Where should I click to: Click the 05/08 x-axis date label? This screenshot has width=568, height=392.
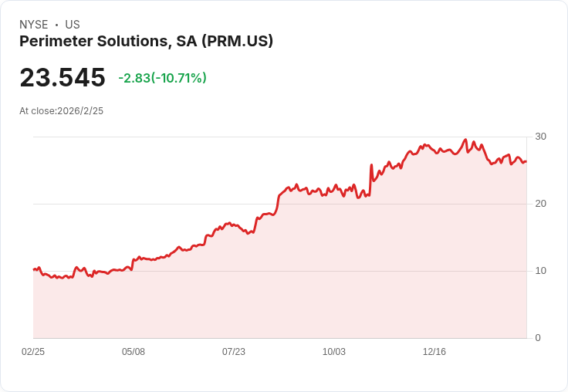point(134,351)
